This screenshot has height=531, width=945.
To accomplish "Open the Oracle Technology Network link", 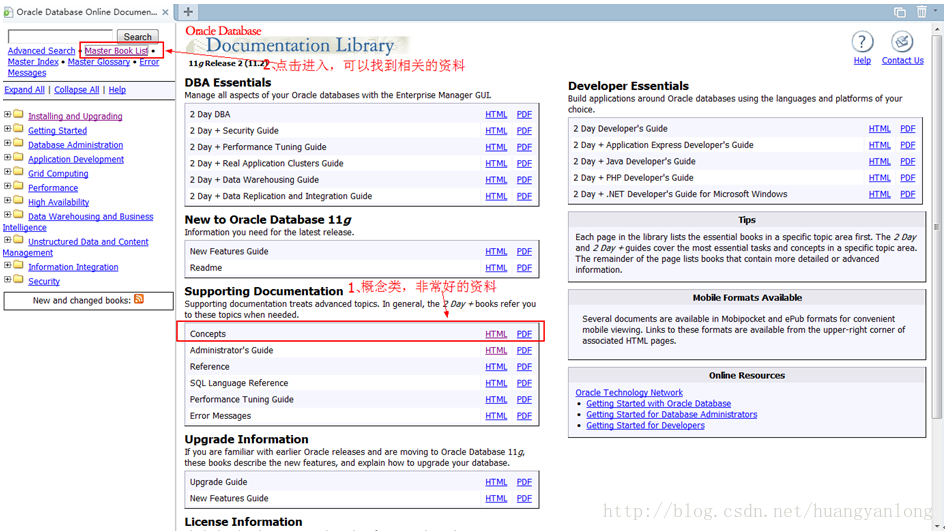I will coord(629,392).
